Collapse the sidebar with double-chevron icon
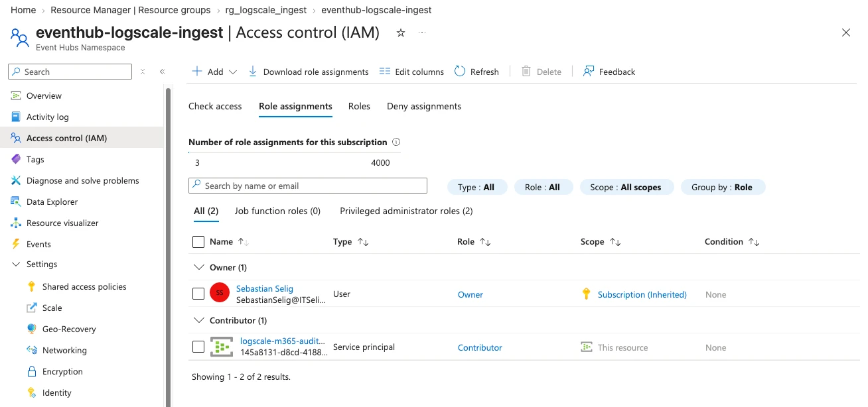The image size is (868, 407). point(163,72)
